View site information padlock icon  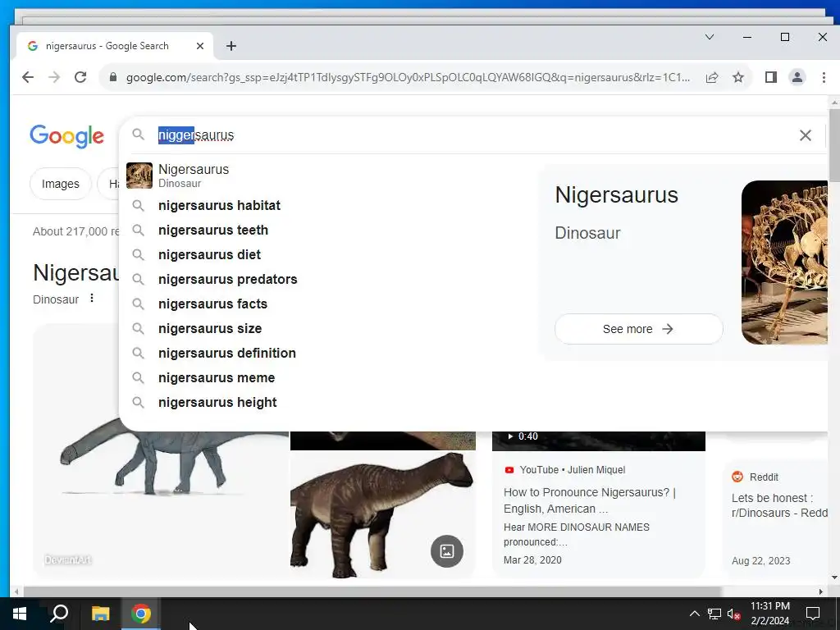[113, 77]
